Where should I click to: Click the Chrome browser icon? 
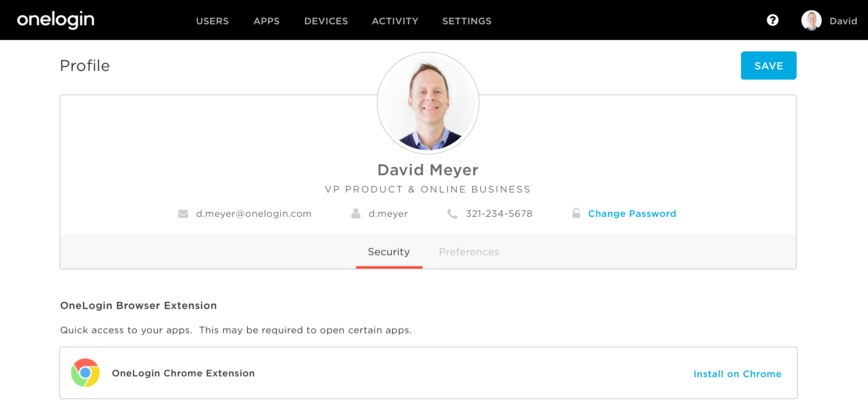pyautogui.click(x=85, y=373)
